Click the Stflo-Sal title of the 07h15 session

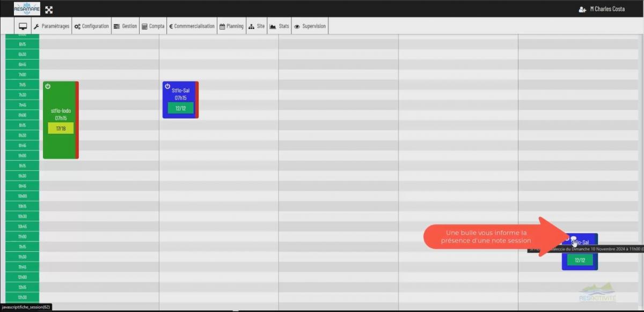180,91
